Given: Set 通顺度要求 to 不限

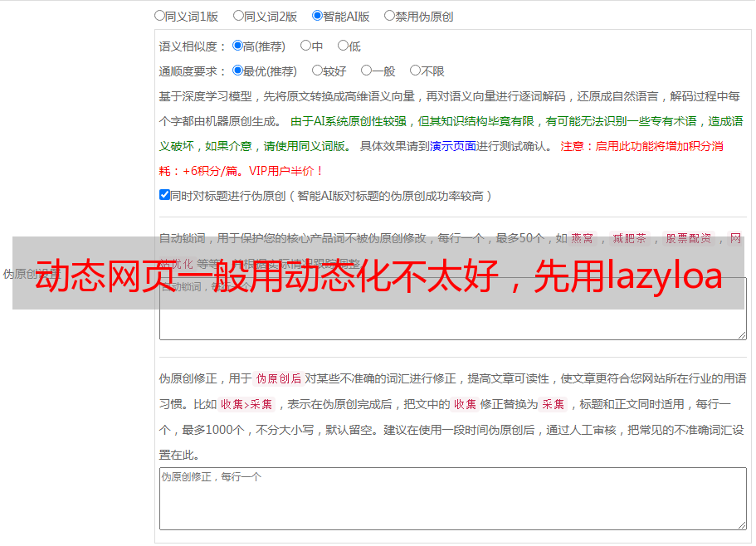Looking at the screenshot, I should (x=415, y=71).
